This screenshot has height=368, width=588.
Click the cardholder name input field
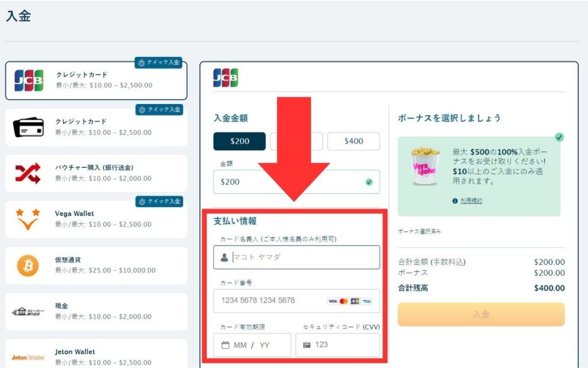click(x=304, y=258)
